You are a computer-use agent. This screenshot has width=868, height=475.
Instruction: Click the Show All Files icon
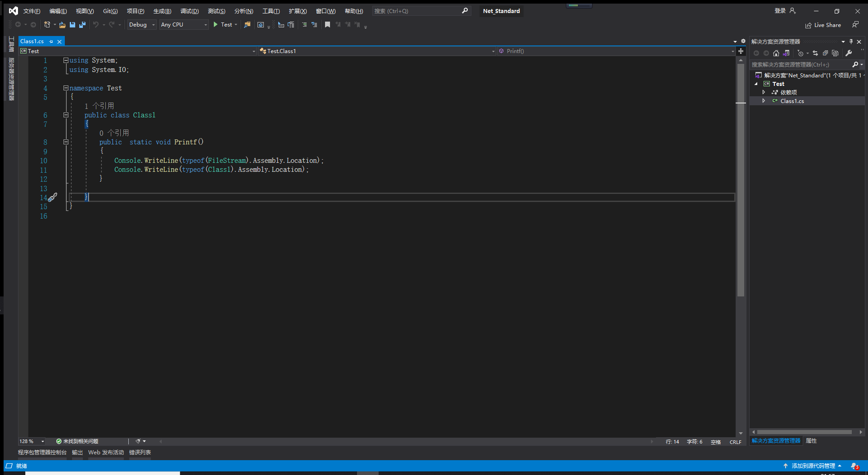point(835,53)
